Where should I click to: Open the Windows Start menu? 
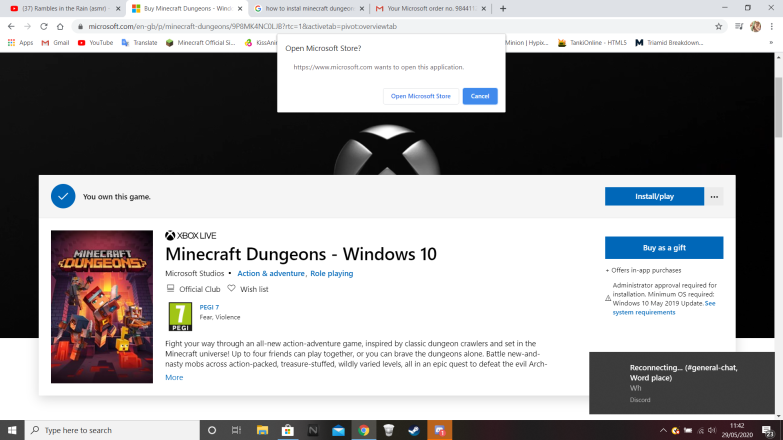[12, 430]
